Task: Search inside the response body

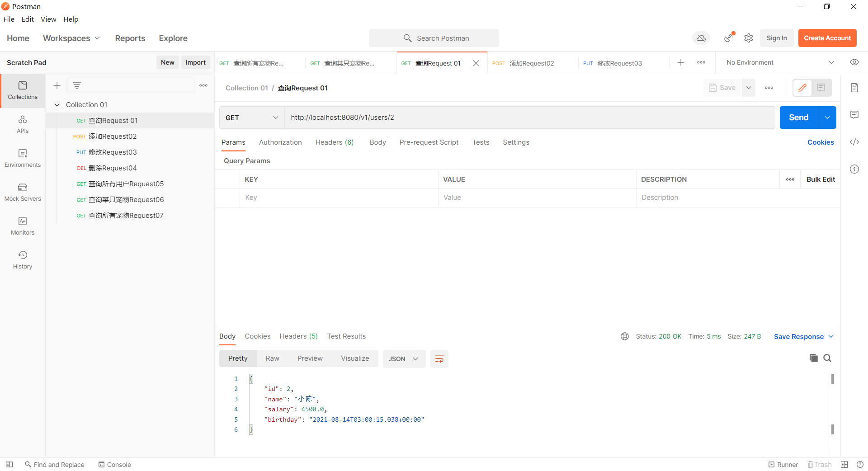Action: pos(827,358)
